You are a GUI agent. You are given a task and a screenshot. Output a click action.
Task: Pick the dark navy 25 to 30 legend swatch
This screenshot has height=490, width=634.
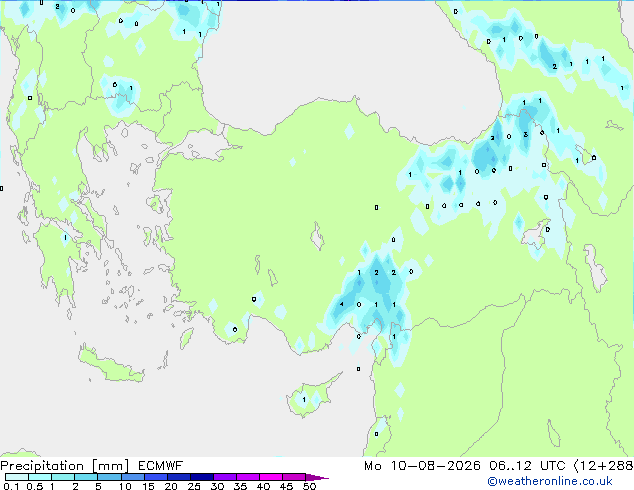[x=202, y=477]
